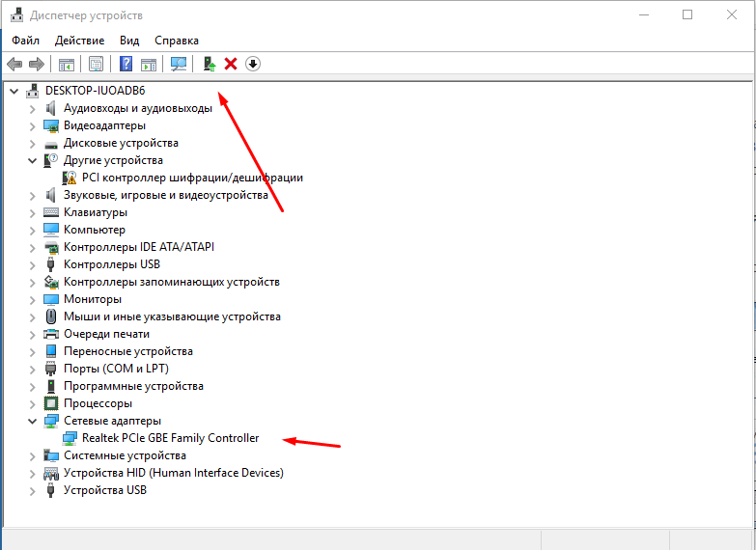Image resolution: width=756 pixels, height=550 pixels.
Task: Click the warning icon beside PCI контроллер
Action: coord(70,178)
